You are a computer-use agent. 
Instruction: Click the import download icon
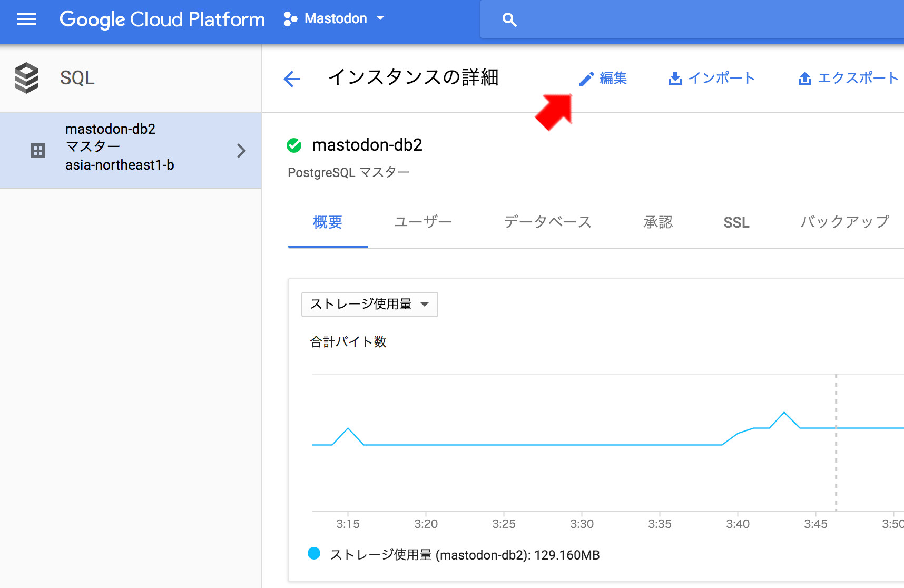point(675,79)
